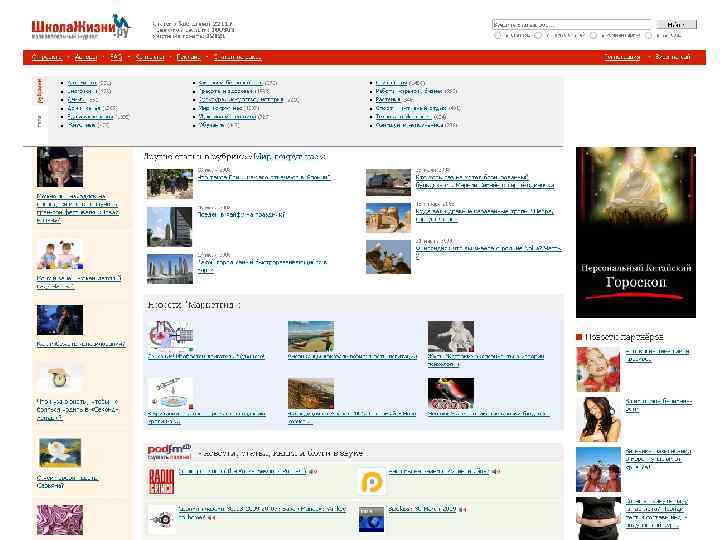The image size is (720, 540).
Task: Select the last radio option under search
Action: click(648, 35)
